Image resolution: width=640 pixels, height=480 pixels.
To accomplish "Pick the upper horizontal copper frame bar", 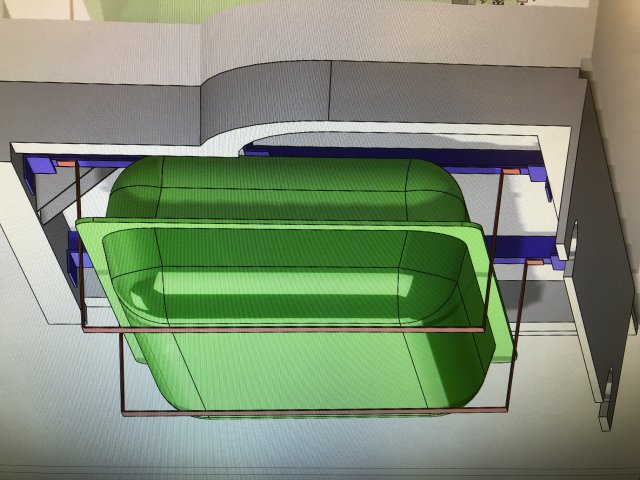I will coord(280,328).
